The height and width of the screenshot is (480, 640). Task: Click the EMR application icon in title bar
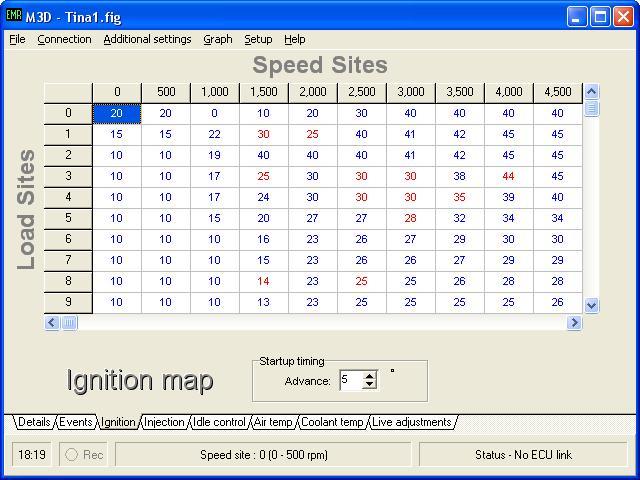pos(14,16)
